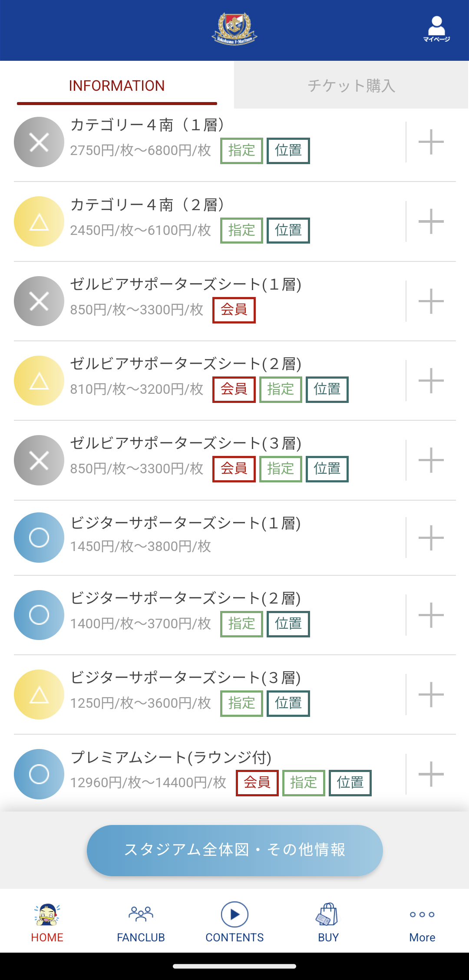The width and height of the screenshot is (469, 980).
Task: Tap available circle icon for プレミアムシート
Action: click(x=39, y=774)
